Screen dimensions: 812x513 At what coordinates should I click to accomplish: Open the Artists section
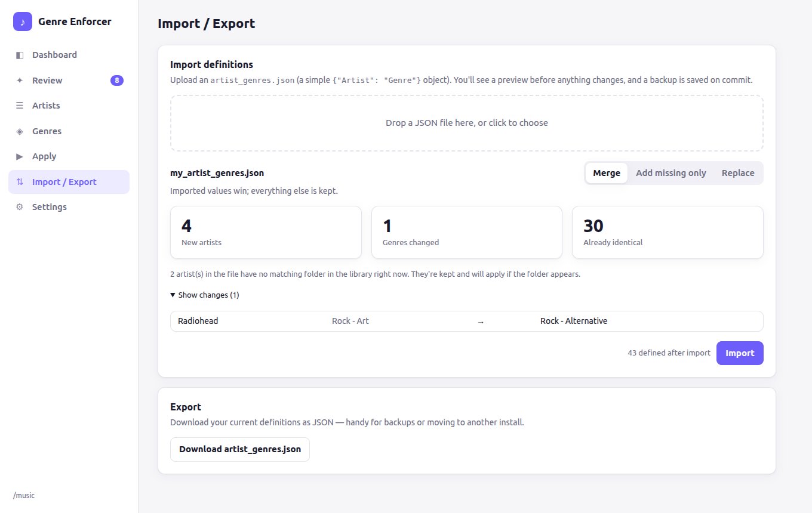(69, 106)
